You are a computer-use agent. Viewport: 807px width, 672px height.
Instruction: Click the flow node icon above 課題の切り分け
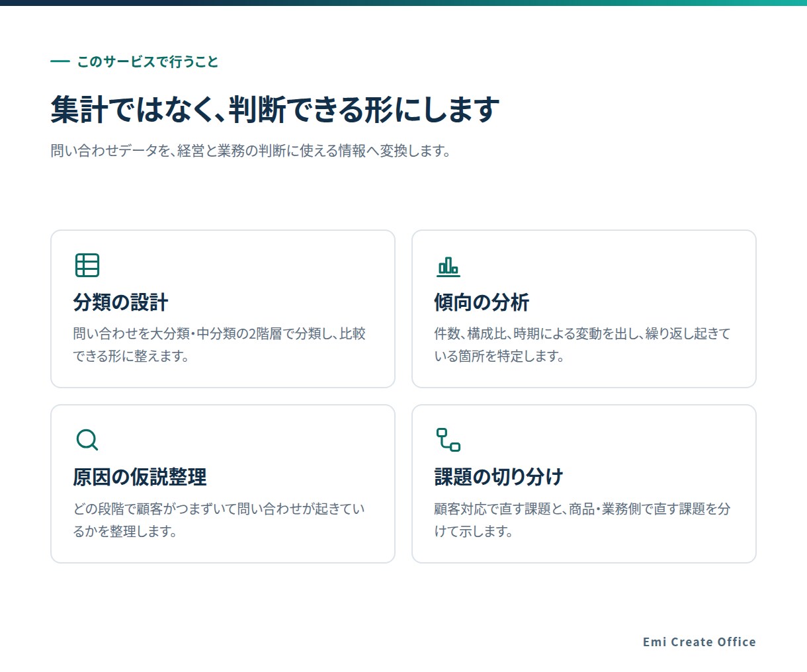(x=448, y=440)
